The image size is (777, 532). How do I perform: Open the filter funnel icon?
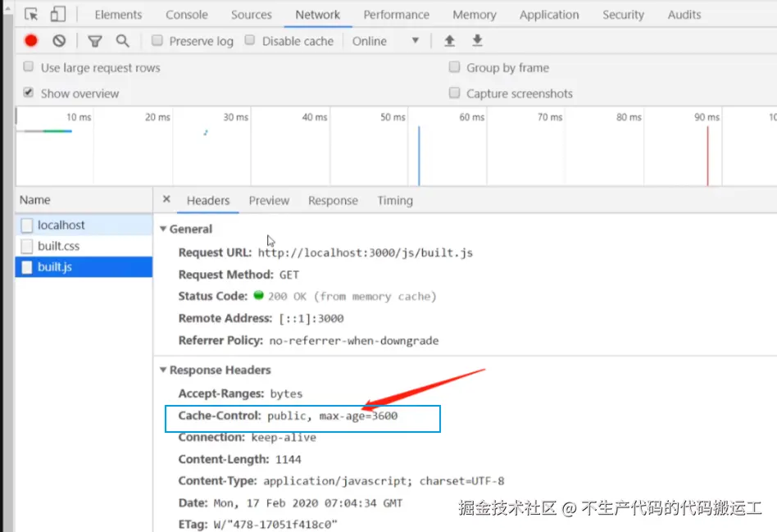click(94, 41)
